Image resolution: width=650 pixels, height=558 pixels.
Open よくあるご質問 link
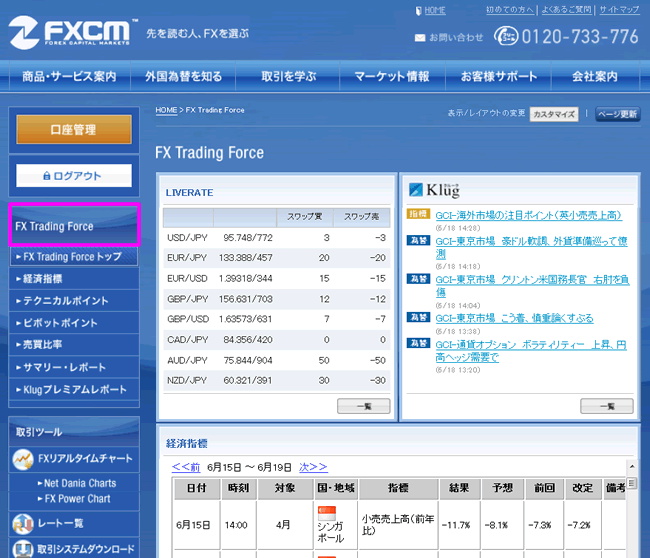[566, 10]
